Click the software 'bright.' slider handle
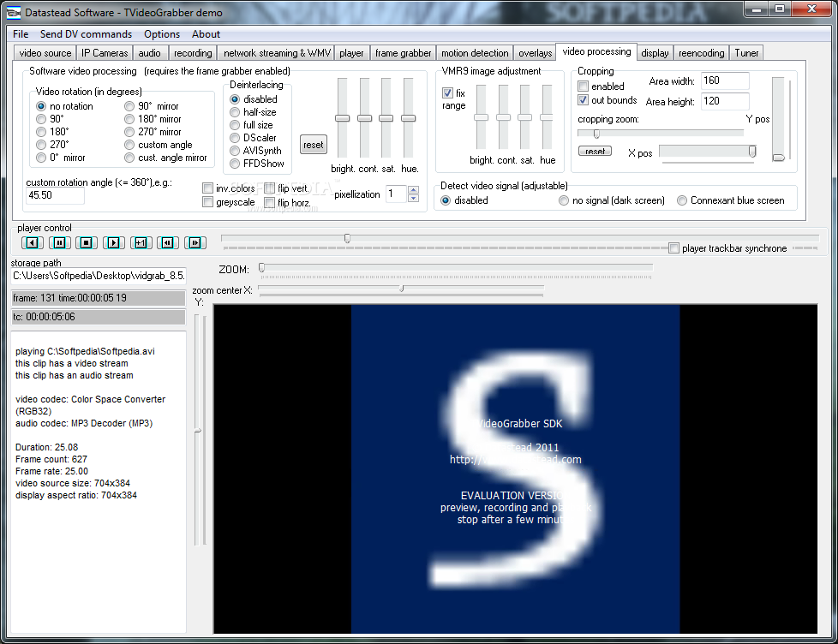The height and width of the screenshot is (644, 838). click(342, 118)
